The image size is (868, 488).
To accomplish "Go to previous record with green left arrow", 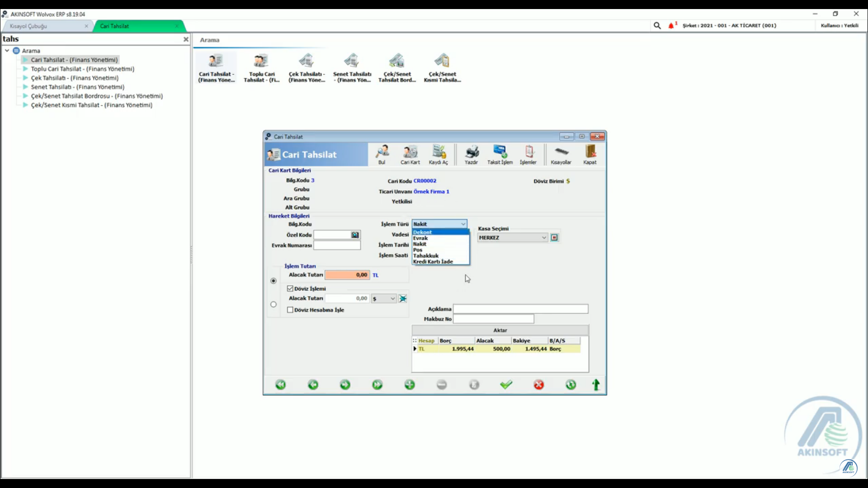I will pyautogui.click(x=313, y=385).
